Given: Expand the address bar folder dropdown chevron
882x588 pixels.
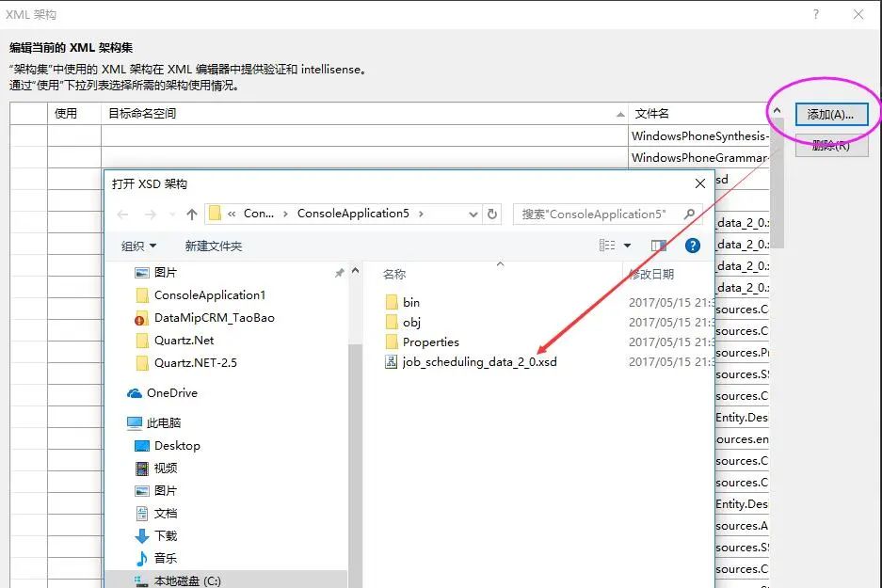Looking at the screenshot, I should pos(473,214).
